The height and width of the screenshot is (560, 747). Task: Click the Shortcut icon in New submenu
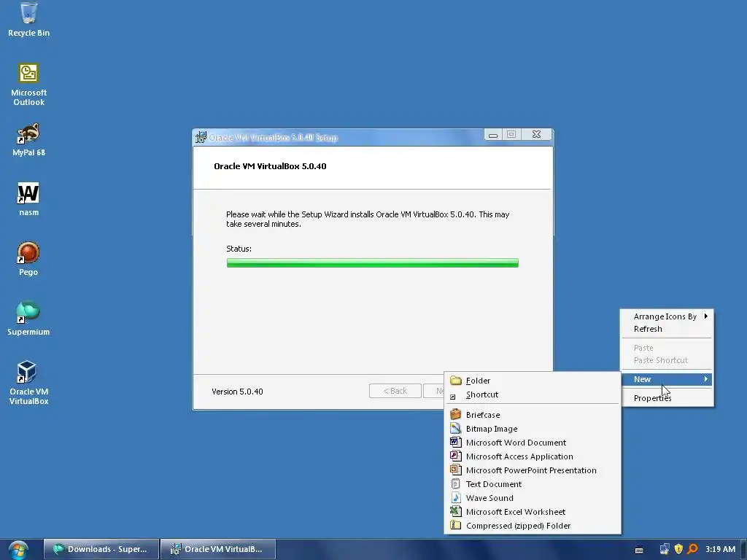coord(453,396)
